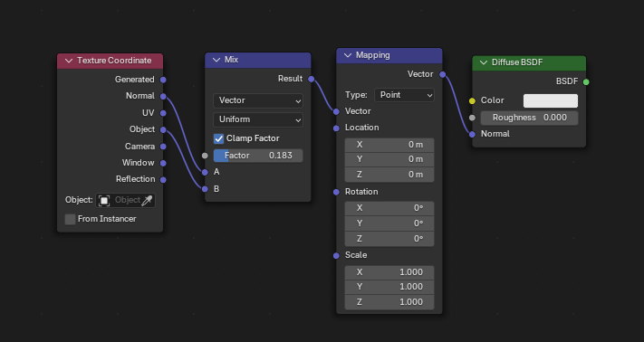Image resolution: width=644 pixels, height=342 pixels.
Task: Click the object icon in the Object field
Action: click(104, 200)
